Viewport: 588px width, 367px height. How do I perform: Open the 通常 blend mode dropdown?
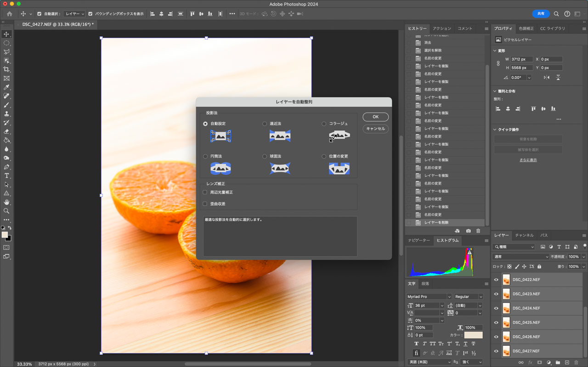click(520, 257)
